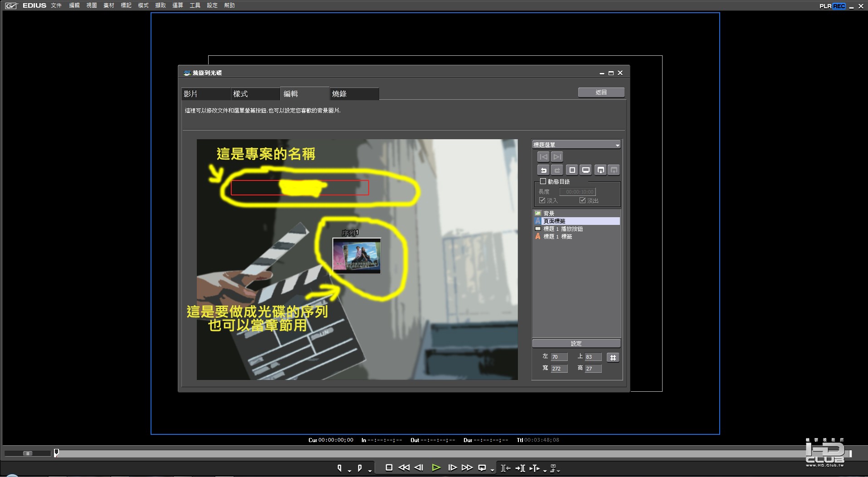868x477 pixels.
Task: Undo the last menu edit
Action: pyautogui.click(x=543, y=170)
